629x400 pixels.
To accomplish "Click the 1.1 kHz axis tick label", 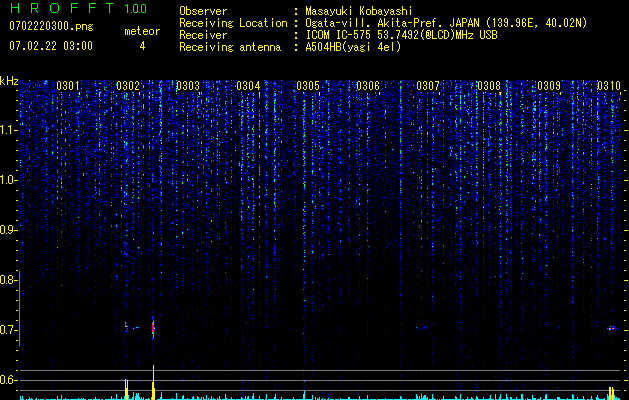I will tap(8, 130).
